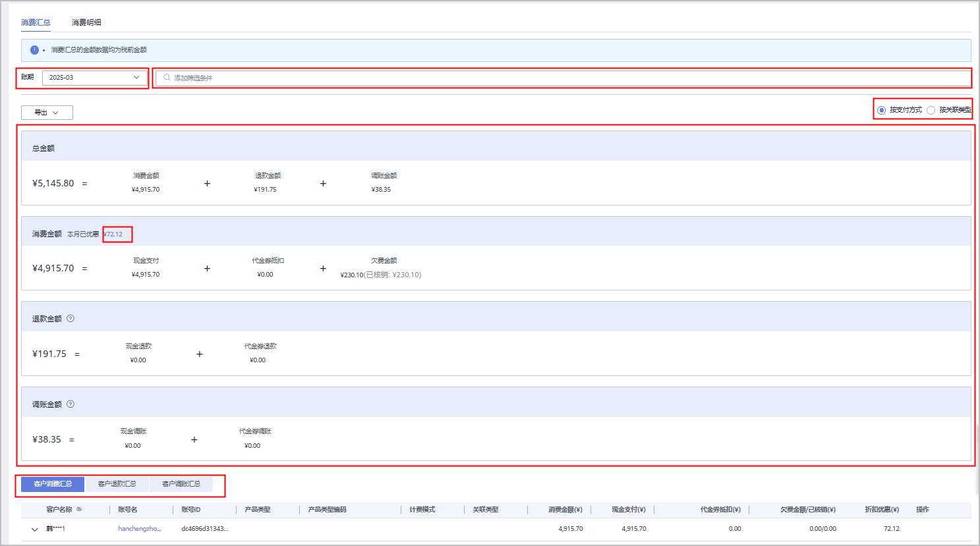Click the 账号ID column header
The image size is (980, 546).
click(191, 510)
